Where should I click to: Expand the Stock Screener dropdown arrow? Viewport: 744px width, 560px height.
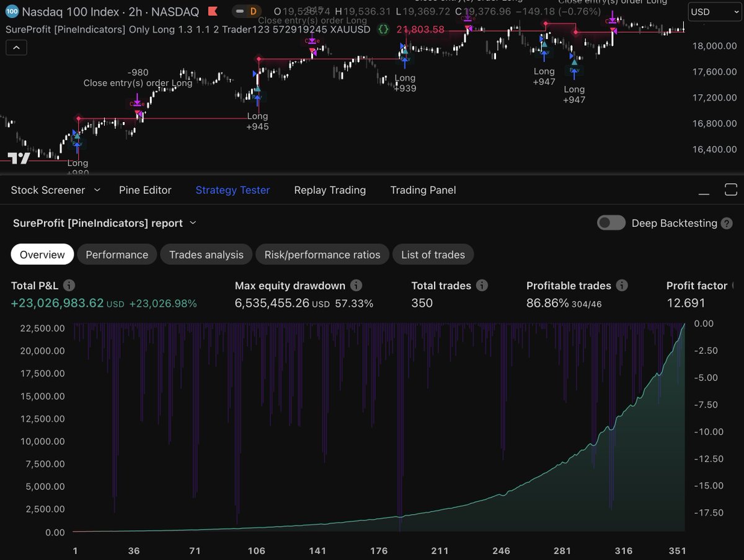[97, 190]
